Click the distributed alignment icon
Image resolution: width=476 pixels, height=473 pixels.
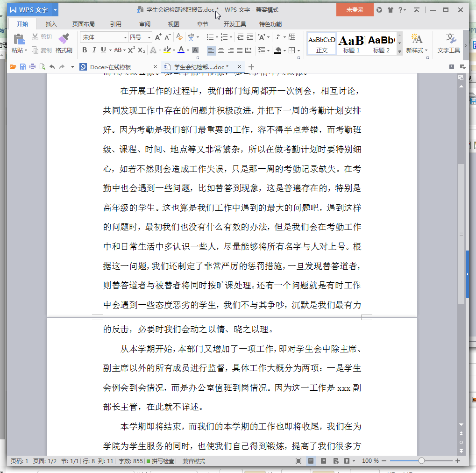249,50
